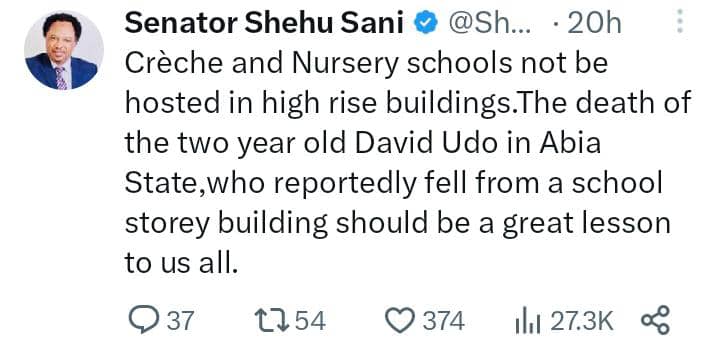Open the truncated @Sh... handle

(x=489, y=23)
